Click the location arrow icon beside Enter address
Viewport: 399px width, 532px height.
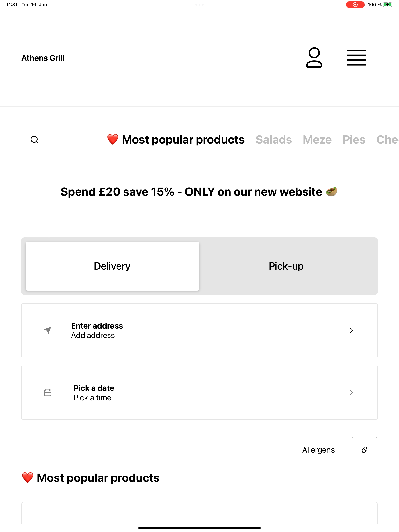pyautogui.click(x=48, y=330)
